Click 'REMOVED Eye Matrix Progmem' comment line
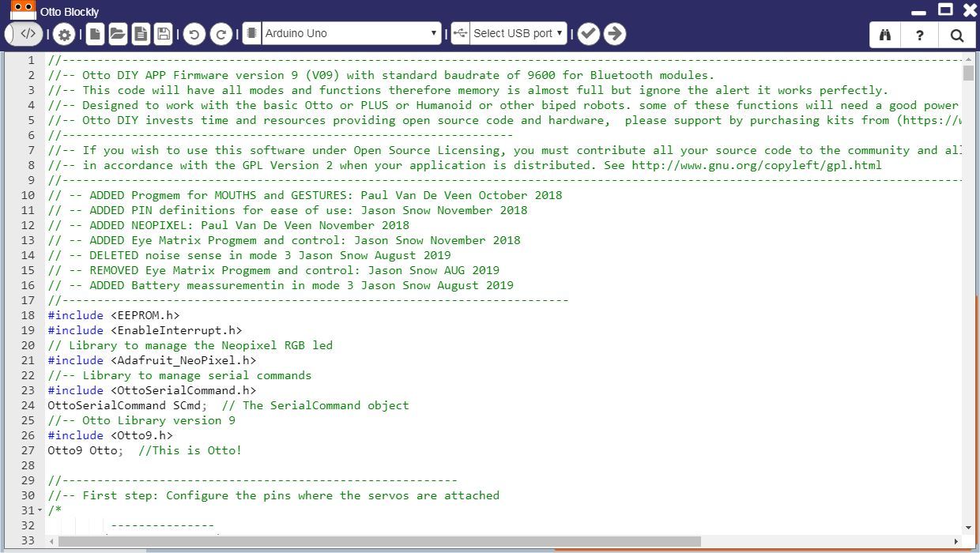This screenshot has height=553, width=980. [273, 270]
